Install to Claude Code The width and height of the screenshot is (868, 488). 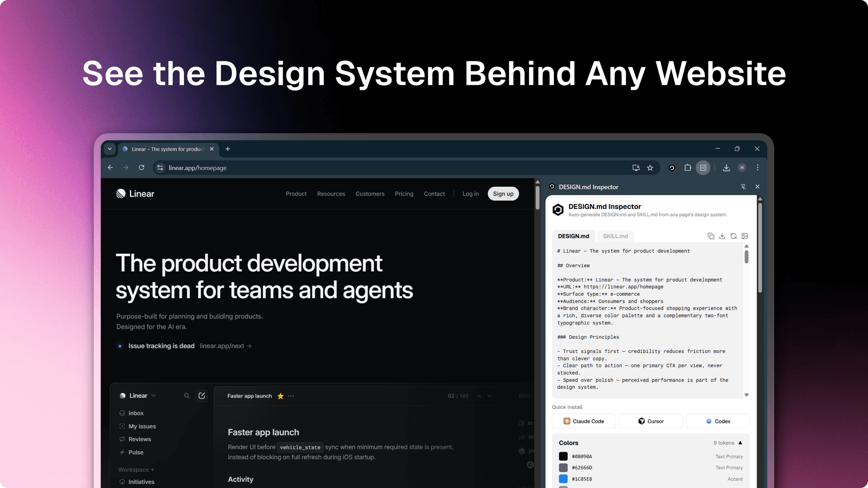click(584, 421)
